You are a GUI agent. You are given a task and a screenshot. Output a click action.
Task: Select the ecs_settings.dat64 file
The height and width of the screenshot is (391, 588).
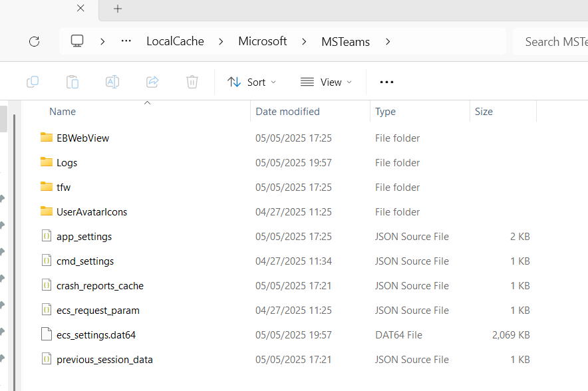tap(96, 335)
